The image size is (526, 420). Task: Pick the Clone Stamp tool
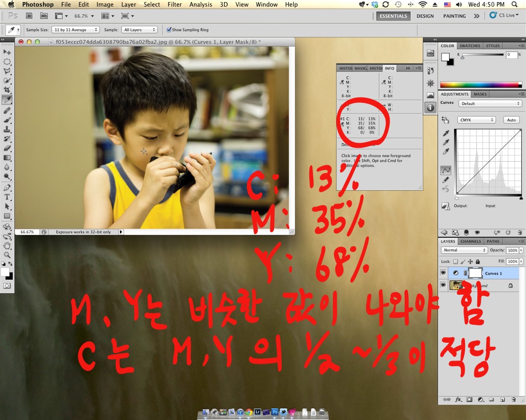(7, 129)
